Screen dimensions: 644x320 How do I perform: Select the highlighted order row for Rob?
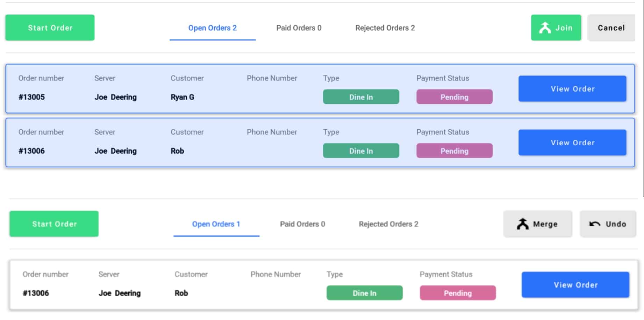[x=320, y=143]
